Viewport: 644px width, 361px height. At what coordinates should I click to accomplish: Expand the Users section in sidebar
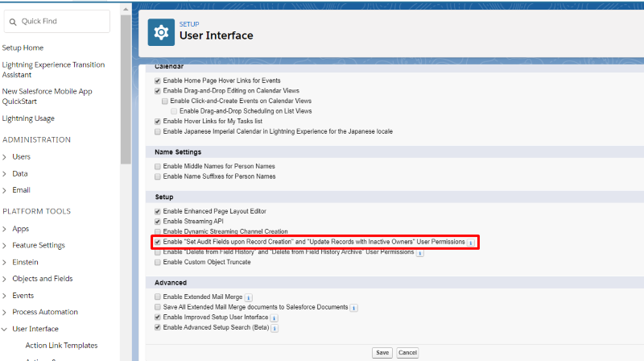tap(6, 156)
